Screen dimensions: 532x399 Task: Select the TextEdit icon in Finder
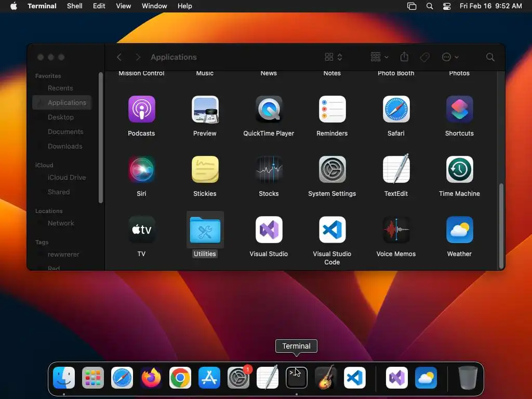point(396,169)
